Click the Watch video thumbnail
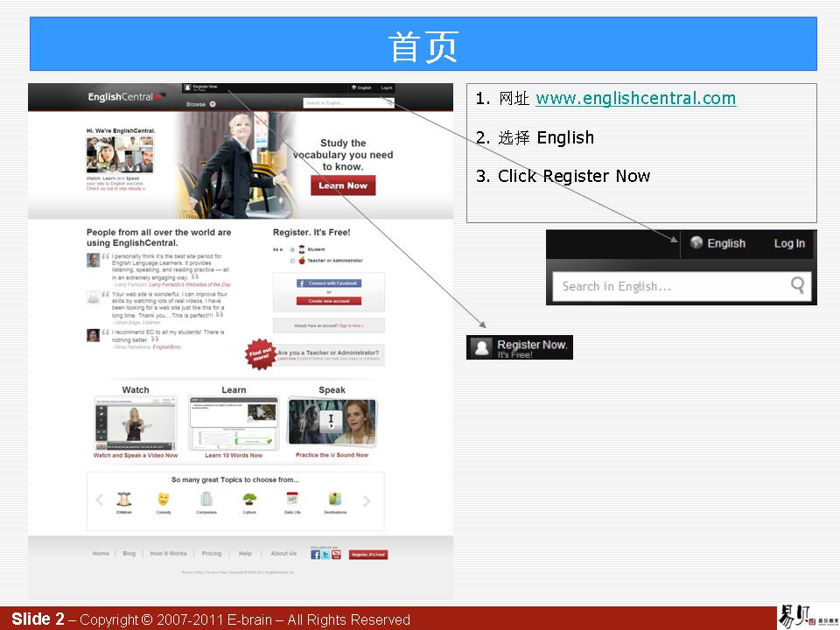The image size is (840, 630). 135,423
